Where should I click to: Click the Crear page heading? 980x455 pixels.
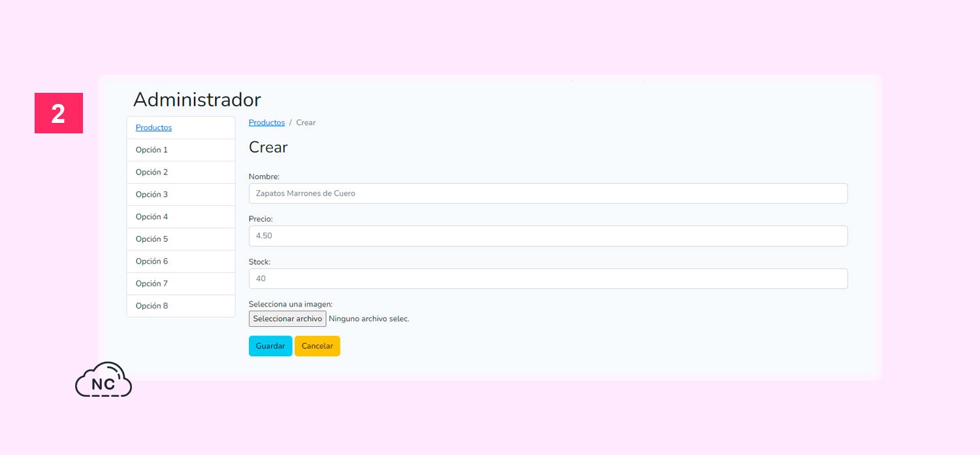(268, 147)
